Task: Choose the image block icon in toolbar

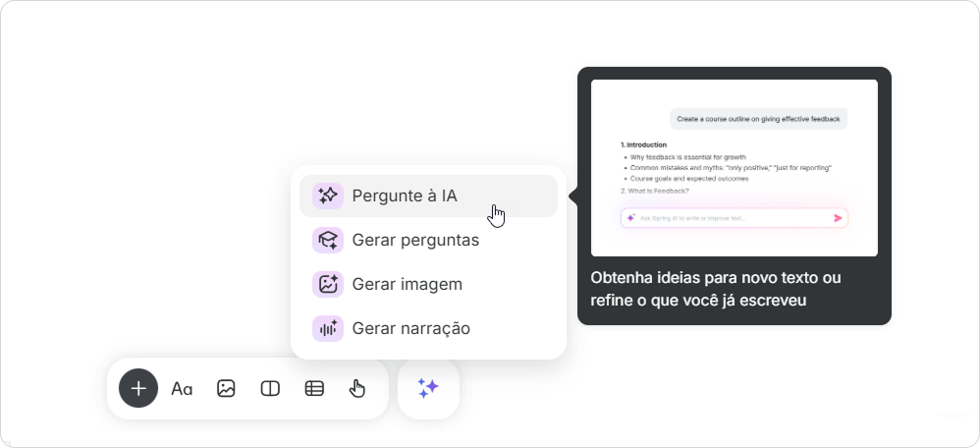Action: 226,388
